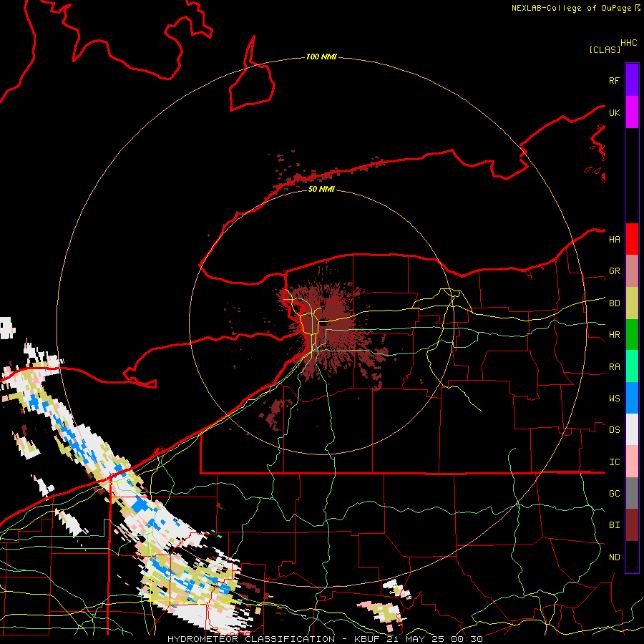Viewport: 644px width, 644px height.
Task: Click the RF legend label
Action: coord(615,80)
